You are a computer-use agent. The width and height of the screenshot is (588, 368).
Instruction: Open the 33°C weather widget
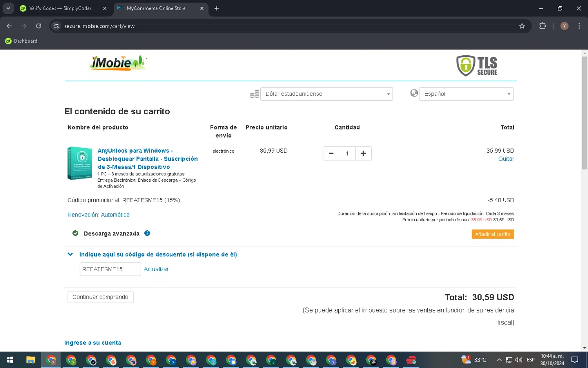click(474, 360)
